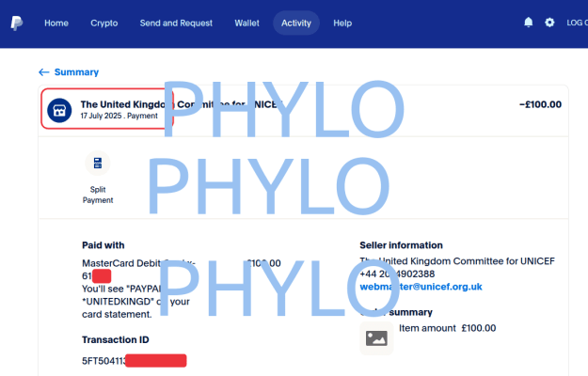The height and width of the screenshot is (376, 588).
Task: Click the 5FT504113 transaction ID value
Action: pos(135,361)
